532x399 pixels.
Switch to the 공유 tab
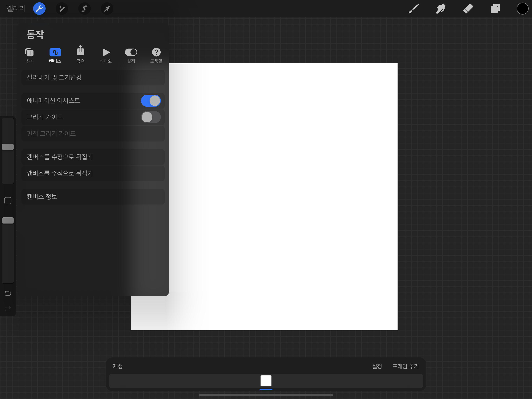(x=80, y=55)
